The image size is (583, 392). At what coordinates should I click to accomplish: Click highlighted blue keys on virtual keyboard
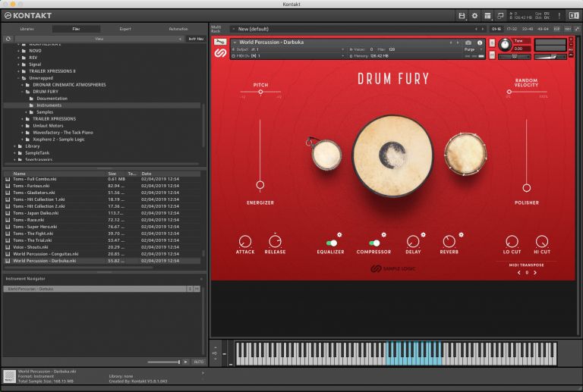(414, 354)
